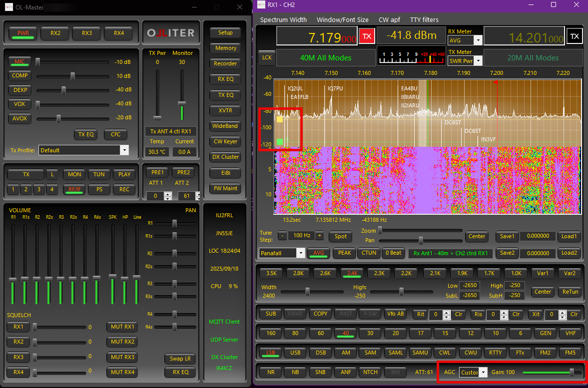This screenshot has height=388, width=588.
Task: Click the yellow square marker on spectrum scale
Action: pyautogui.click(x=280, y=120)
